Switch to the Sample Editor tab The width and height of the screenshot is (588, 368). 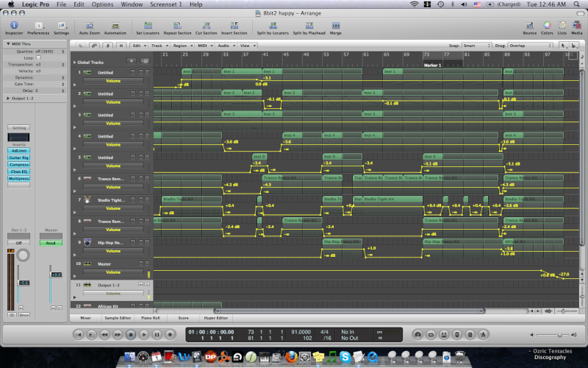click(118, 318)
